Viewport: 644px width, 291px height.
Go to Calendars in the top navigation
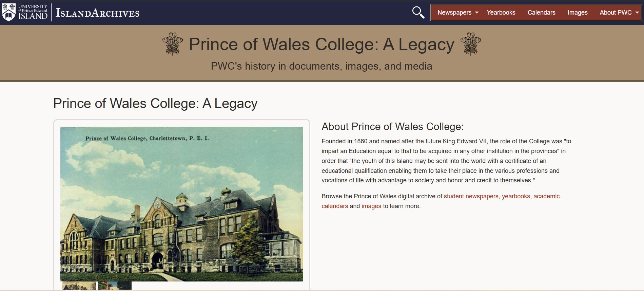coord(541,13)
